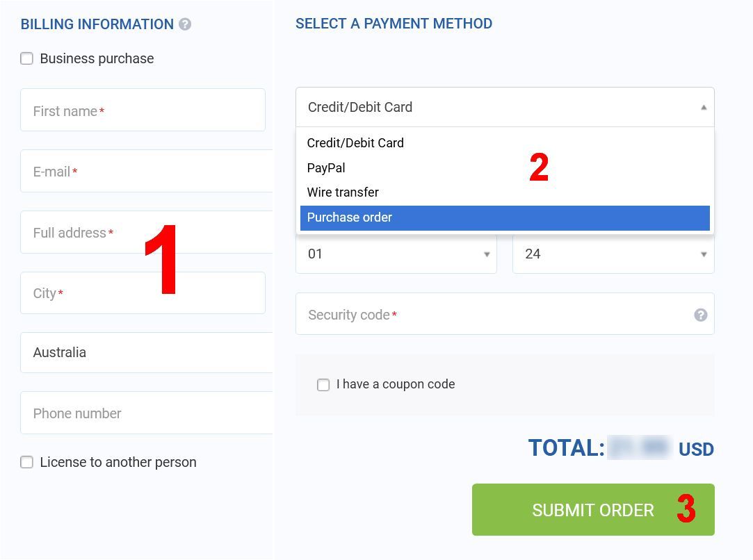
Task: Check the I have a coupon code box
Action: pyautogui.click(x=323, y=385)
